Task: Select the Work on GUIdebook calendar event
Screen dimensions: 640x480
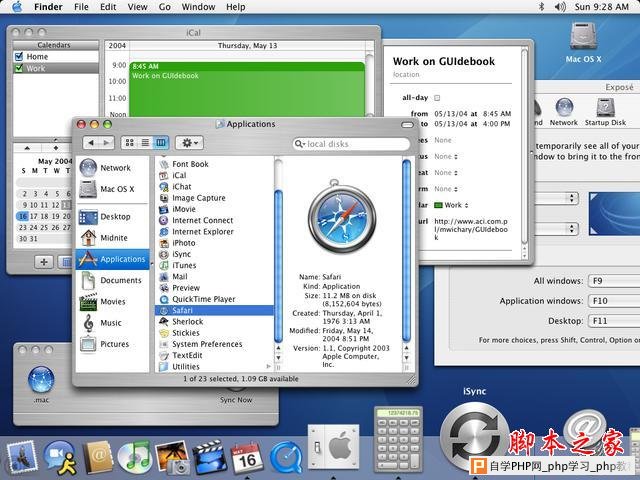Action: (x=247, y=89)
